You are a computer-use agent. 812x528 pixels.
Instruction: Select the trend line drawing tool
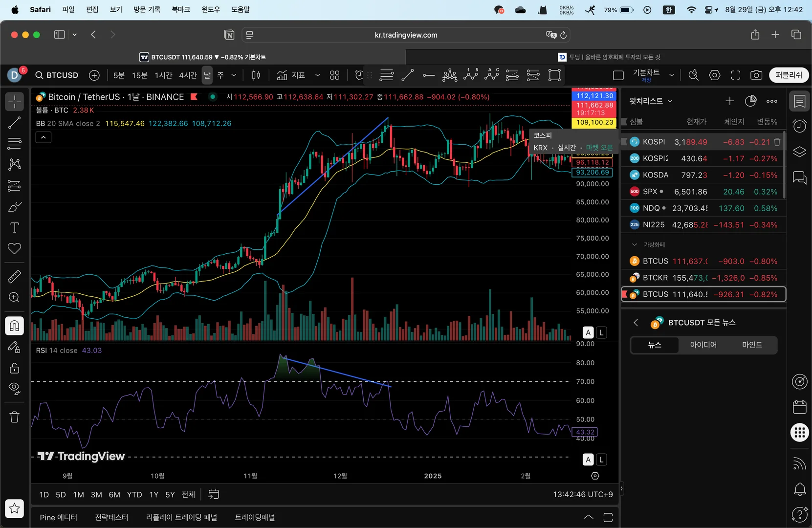pyautogui.click(x=15, y=123)
